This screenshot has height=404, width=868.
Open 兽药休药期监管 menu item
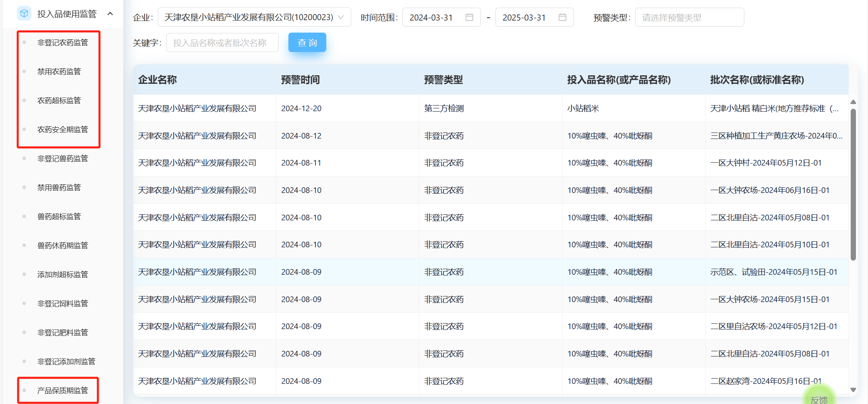(62, 245)
